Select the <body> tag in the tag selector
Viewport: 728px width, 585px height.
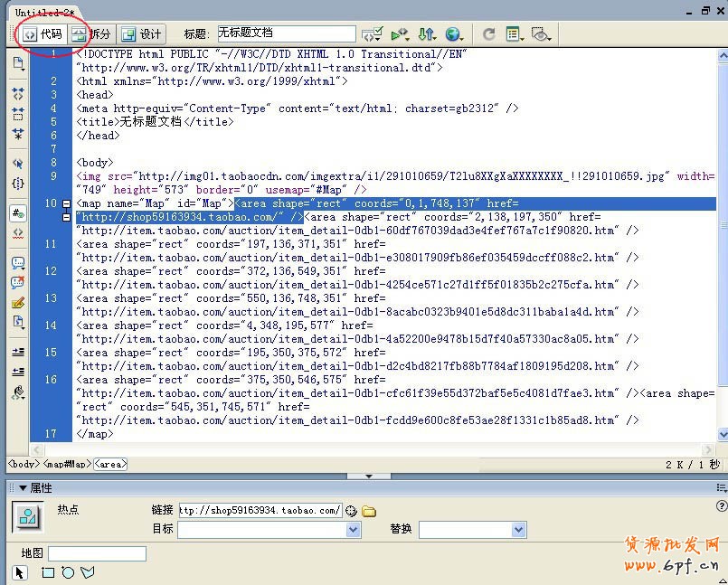24,464
